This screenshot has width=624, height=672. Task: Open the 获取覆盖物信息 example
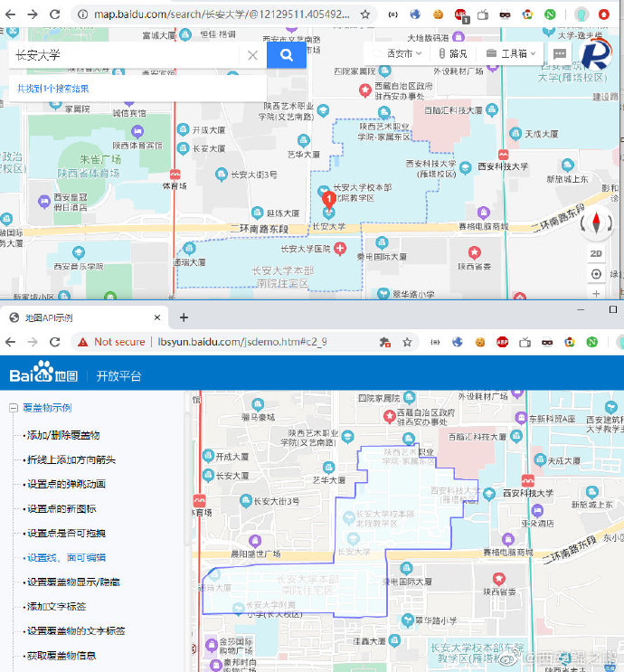pyautogui.click(x=61, y=656)
